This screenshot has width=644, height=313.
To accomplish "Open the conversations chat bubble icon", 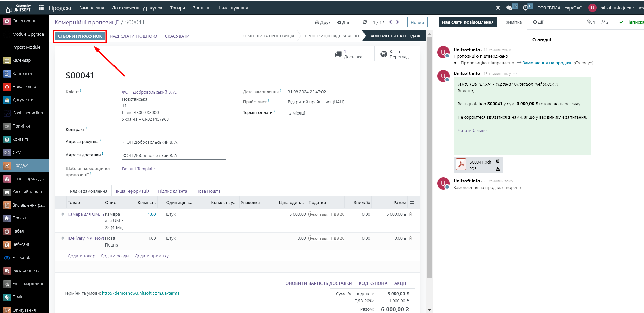I will click(509, 8).
